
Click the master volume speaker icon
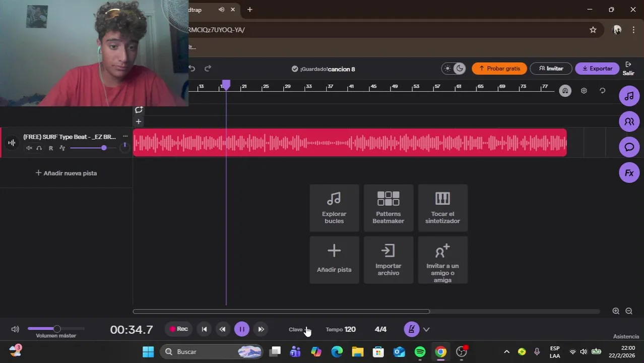click(x=15, y=329)
